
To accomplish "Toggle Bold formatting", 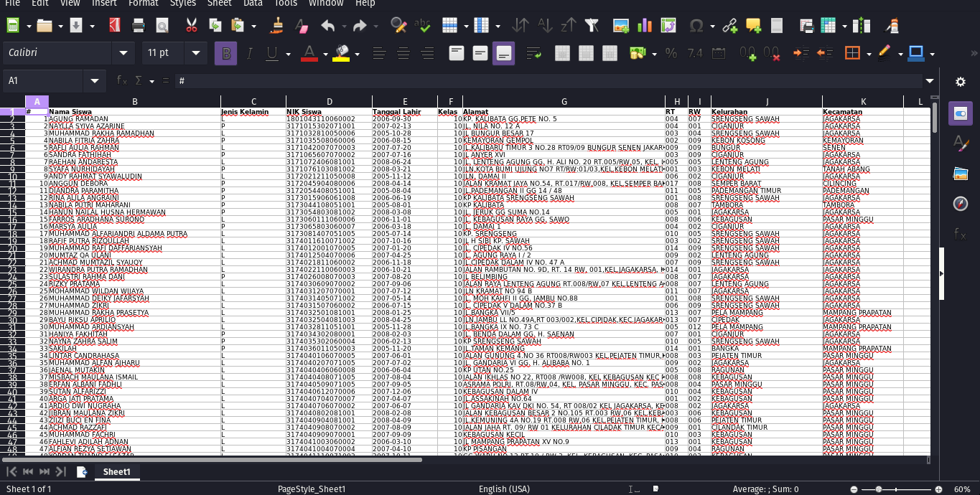I will coord(226,53).
